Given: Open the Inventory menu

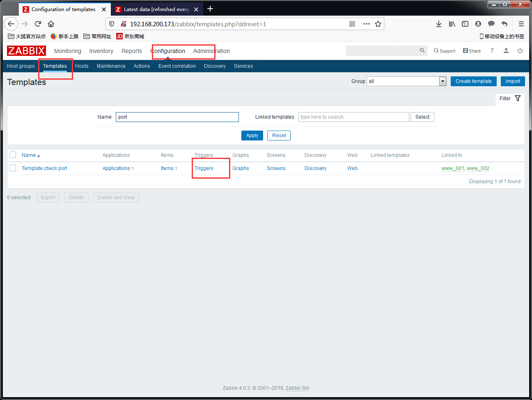Looking at the screenshot, I should [x=101, y=51].
